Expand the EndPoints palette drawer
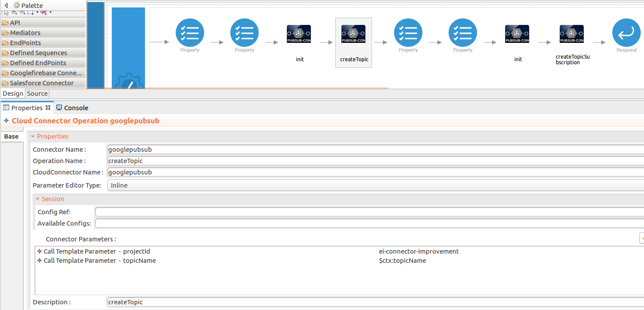 (43, 42)
